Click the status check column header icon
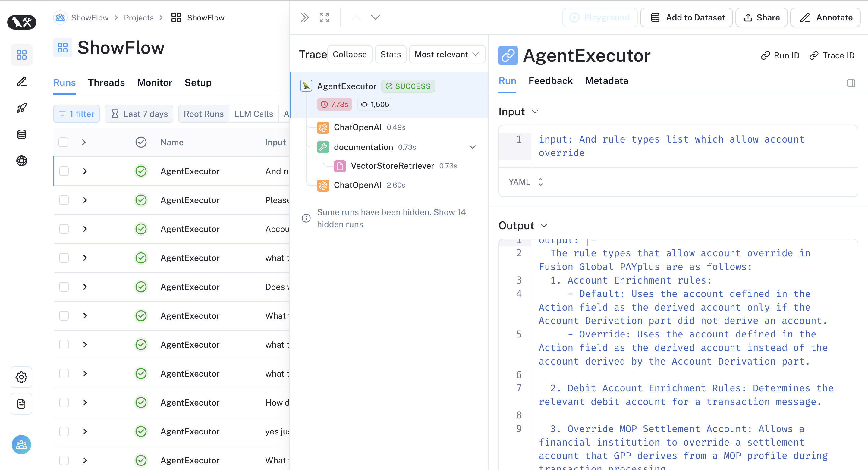 click(x=141, y=142)
